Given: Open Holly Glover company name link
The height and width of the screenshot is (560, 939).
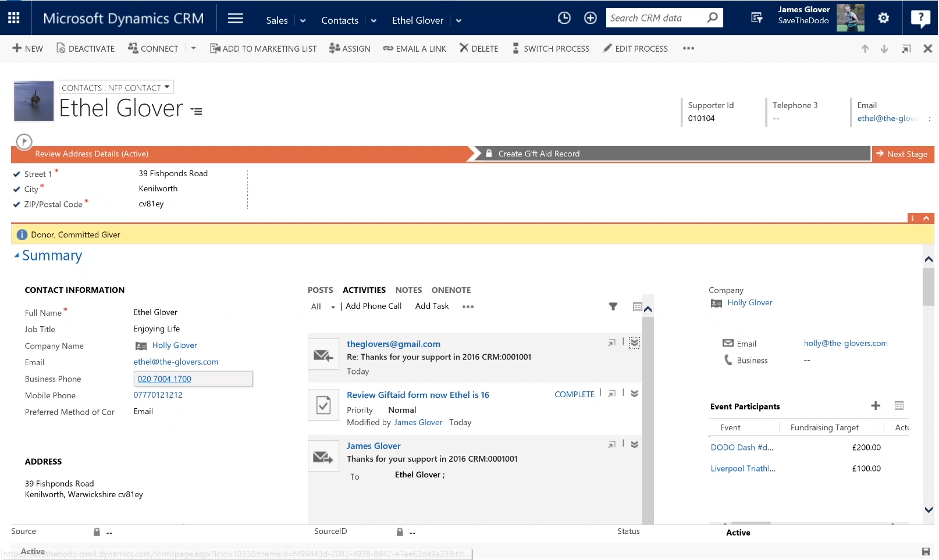Looking at the screenshot, I should click(175, 345).
